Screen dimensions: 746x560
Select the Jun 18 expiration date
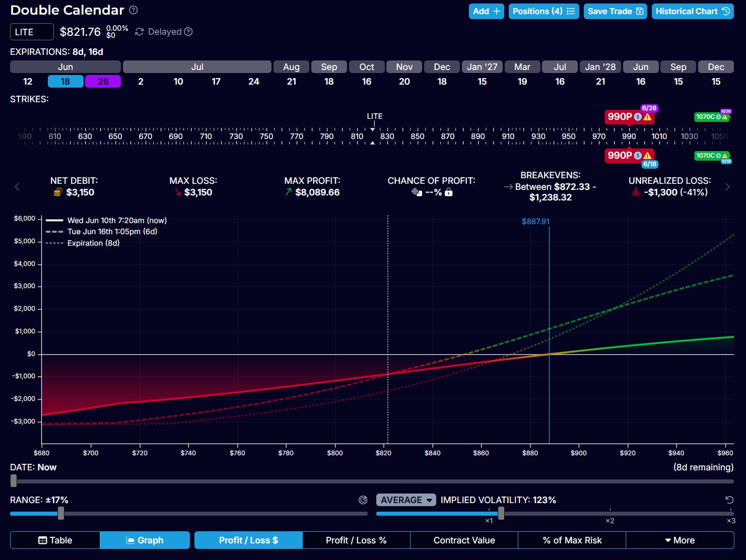(65, 82)
